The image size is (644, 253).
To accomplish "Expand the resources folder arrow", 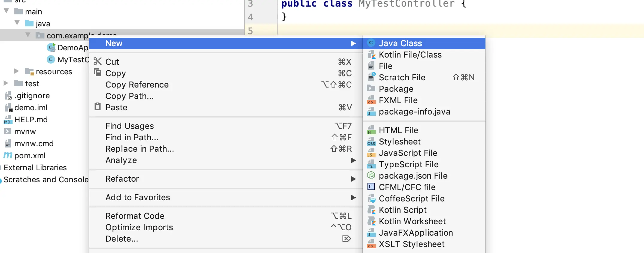I will (x=17, y=71).
